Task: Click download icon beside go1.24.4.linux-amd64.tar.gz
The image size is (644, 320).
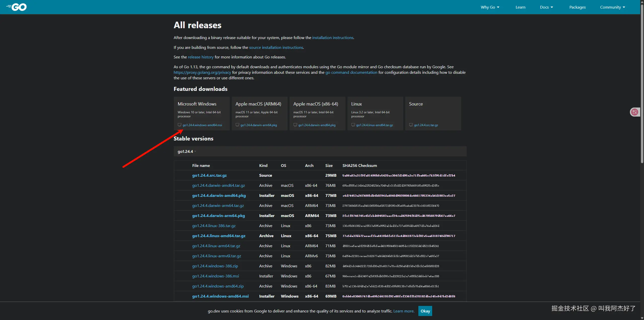Action: (353, 125)
